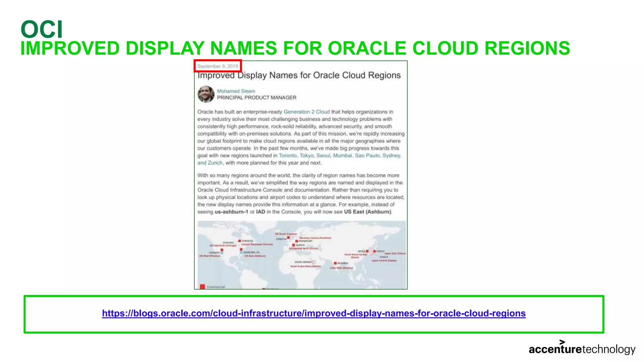Image resolution: width=644 pixels, height=362 pixels.
Task: Click the author's profile photo
Action: 206,94
